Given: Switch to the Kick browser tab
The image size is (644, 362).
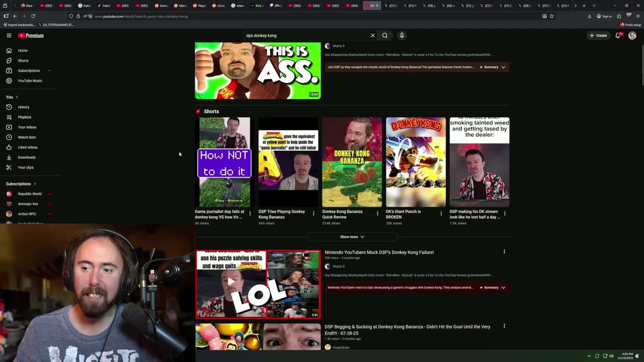Looking at the screenshot, I should coord(257,6).
